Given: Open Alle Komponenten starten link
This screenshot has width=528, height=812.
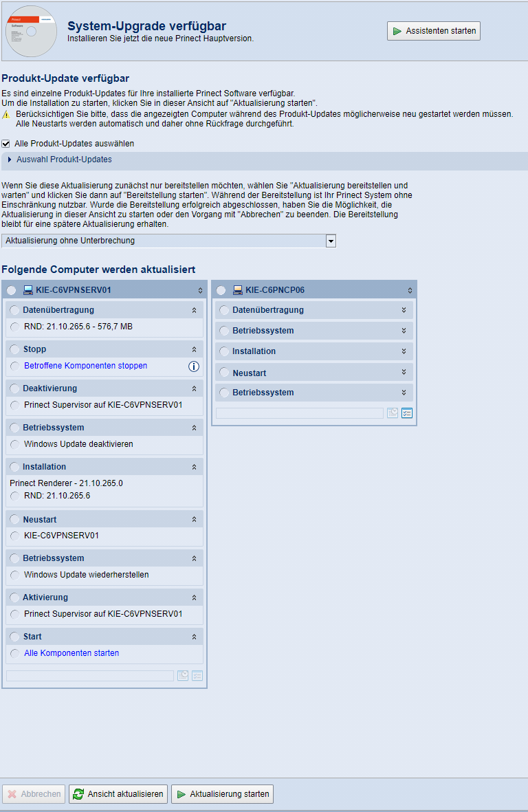Looking at the screenshot, I should click(x=71, y=653).
